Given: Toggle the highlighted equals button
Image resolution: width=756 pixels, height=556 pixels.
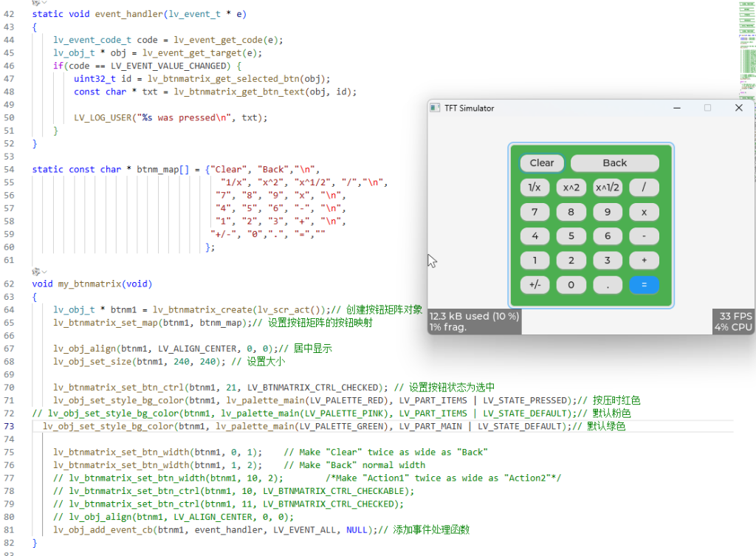Looking at the screenshot, I should 642,285.
